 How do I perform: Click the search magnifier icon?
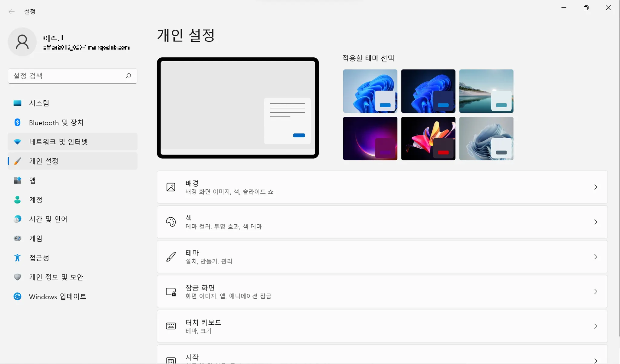click(128, 76)
